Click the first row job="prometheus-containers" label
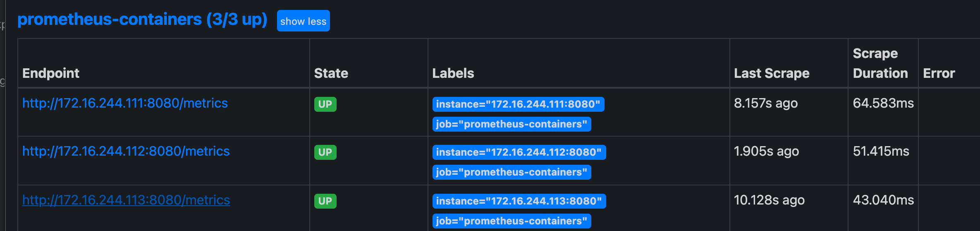The image size is (980, 231). [512, 124]
